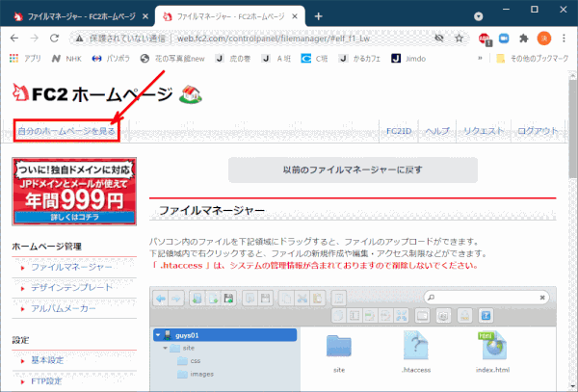Close the first browser tab
Image resolution: width=578 pixels, height=392 pixels.
tap(145, 16)
